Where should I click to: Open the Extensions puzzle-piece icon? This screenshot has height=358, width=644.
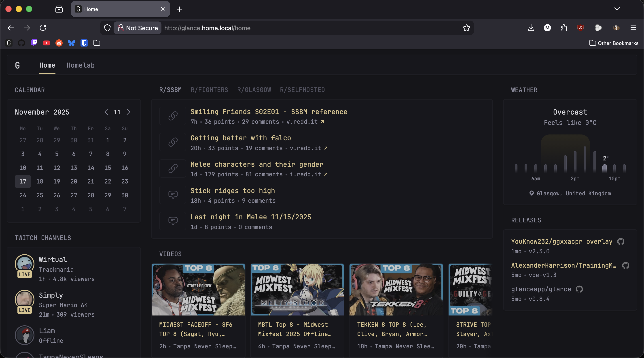point(563,28)
